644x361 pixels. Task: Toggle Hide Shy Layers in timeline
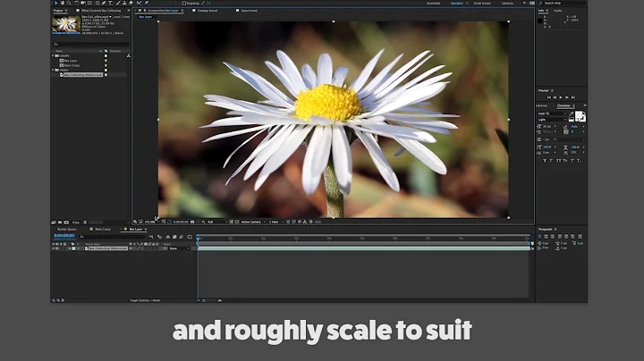click(168, 237)
